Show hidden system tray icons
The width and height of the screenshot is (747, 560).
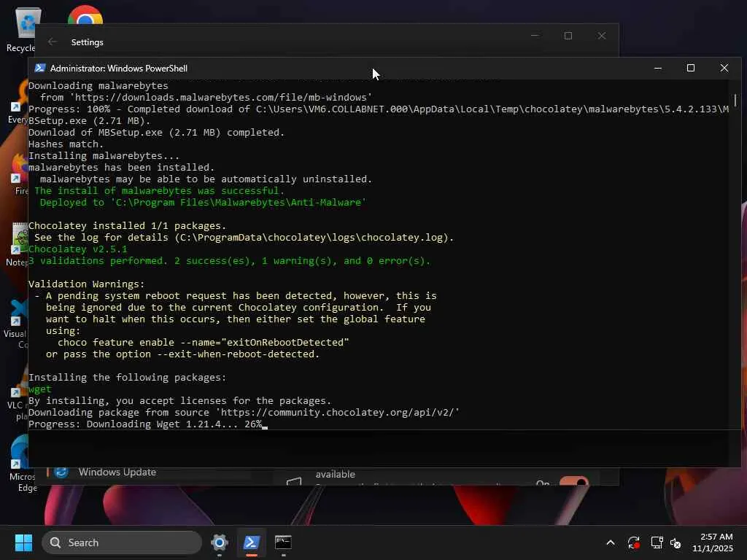611,542
